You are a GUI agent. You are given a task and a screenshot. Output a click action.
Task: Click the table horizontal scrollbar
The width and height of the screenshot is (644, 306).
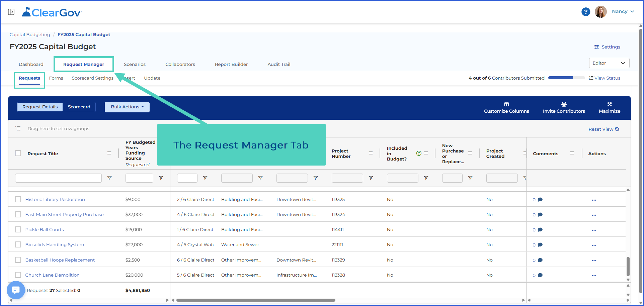pos(256,300)
